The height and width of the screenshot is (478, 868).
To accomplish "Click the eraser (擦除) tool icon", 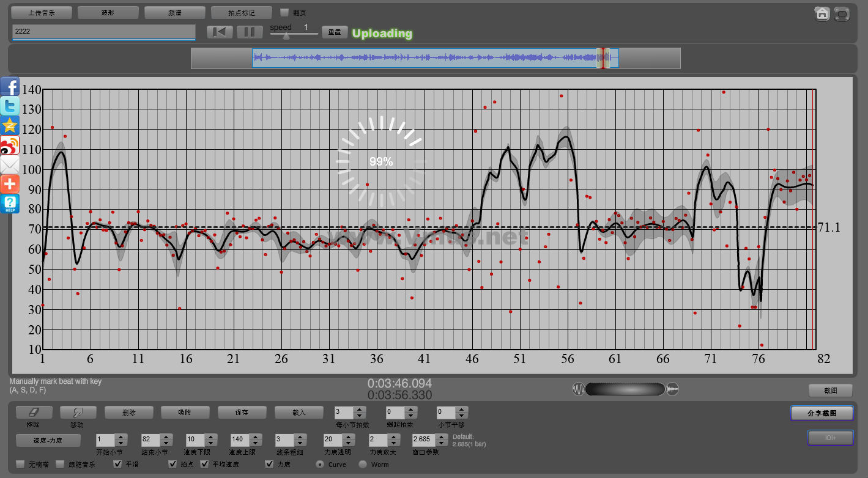I will pos(34,413).
